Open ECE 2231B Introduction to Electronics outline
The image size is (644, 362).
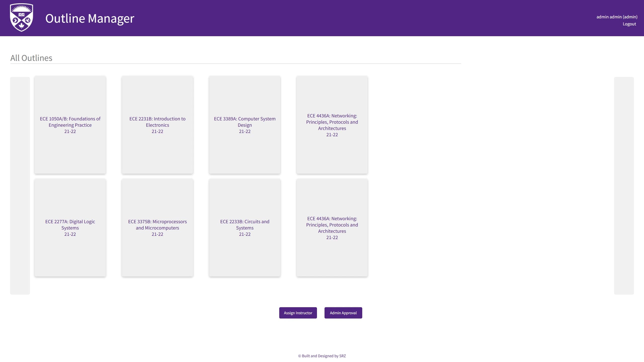click(x=157, y=125)
